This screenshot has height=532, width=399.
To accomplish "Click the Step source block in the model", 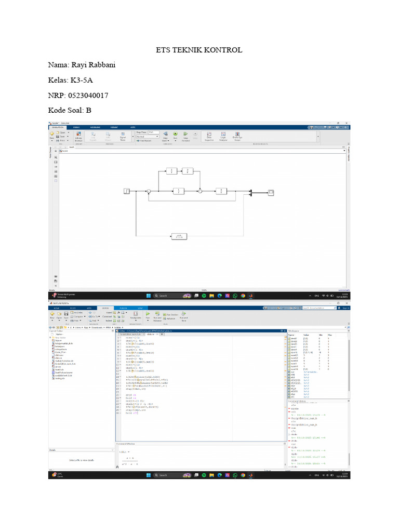I will coord(127,191).
